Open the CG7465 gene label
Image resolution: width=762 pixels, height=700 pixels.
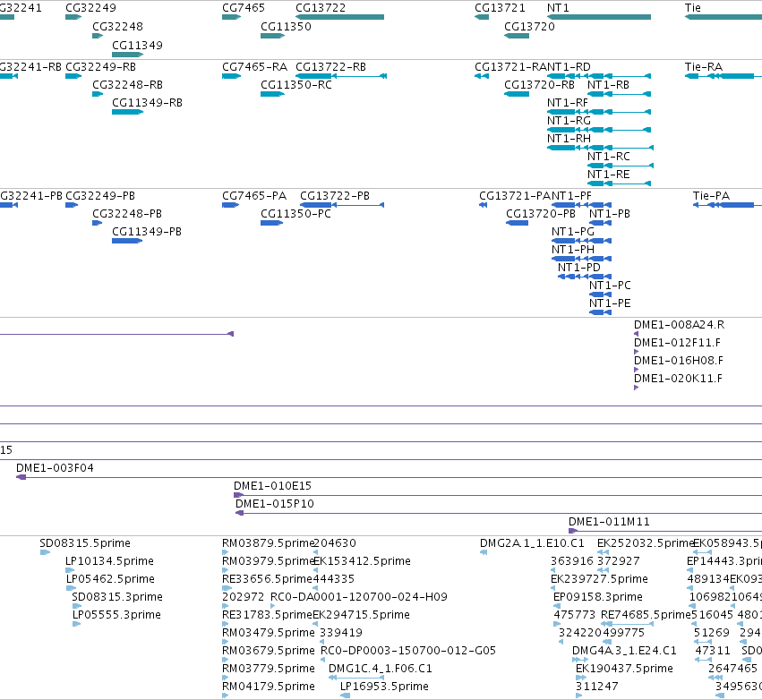pyautogui.click(x=244, y=8)
